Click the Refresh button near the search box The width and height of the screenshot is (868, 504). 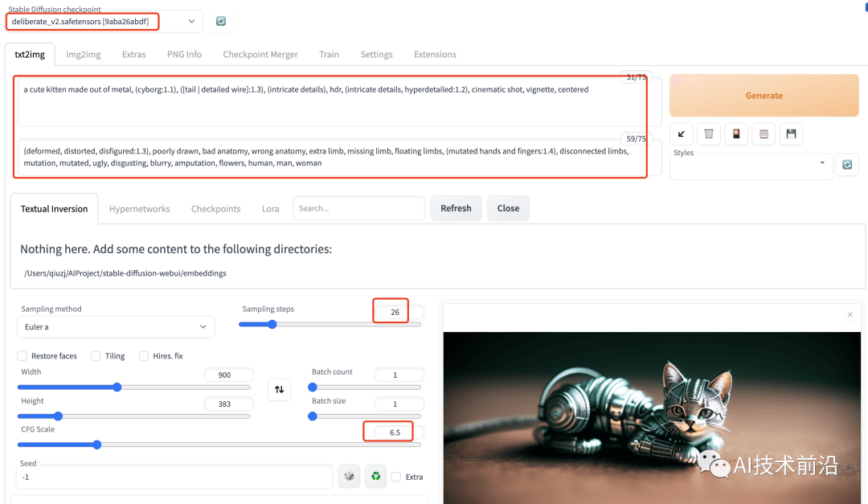pos(456,208)
